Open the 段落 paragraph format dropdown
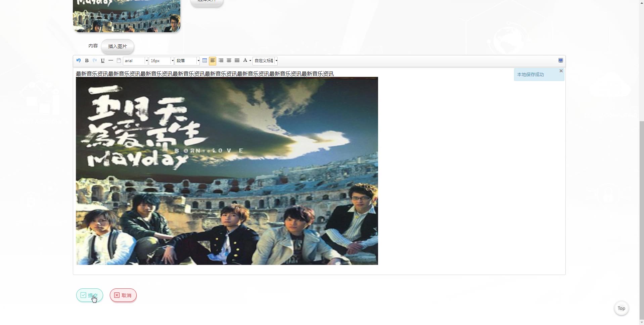This screenshot has height=325, width=644. (187, 61)
